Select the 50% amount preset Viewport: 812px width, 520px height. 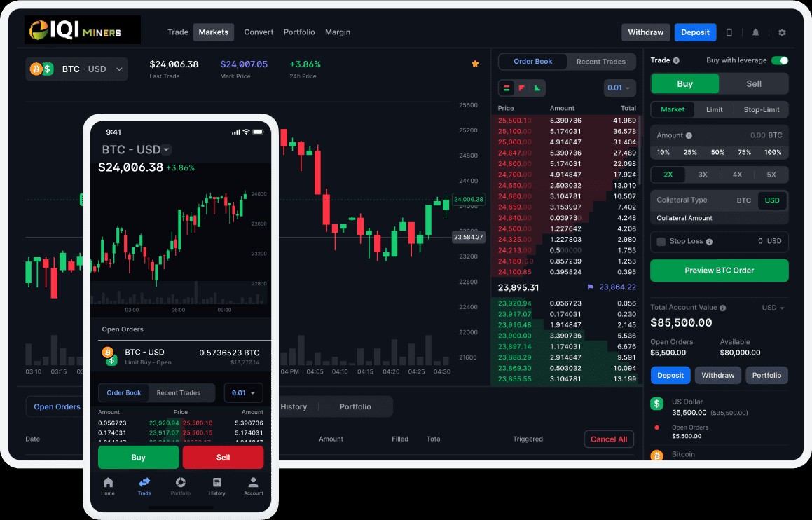pyautogui.click(x=717, y=152)
